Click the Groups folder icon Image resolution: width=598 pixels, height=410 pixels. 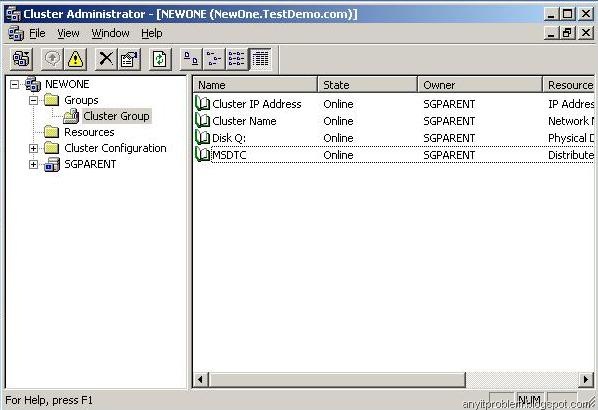51,100
